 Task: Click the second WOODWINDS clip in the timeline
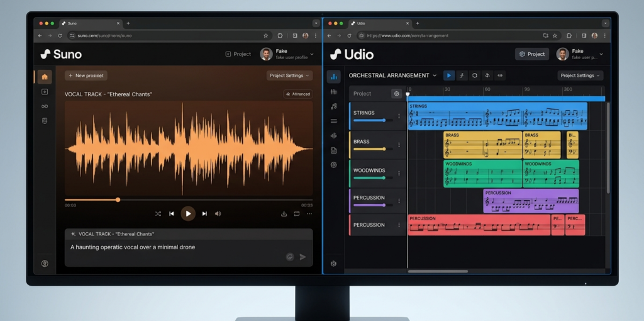point(551,174)
